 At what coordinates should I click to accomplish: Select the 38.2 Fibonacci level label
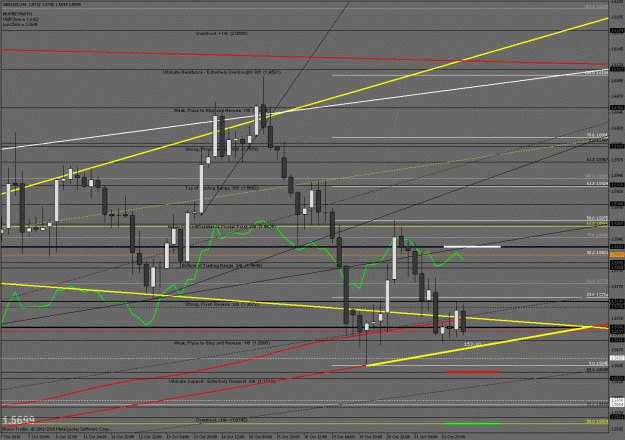pos(597,253)
